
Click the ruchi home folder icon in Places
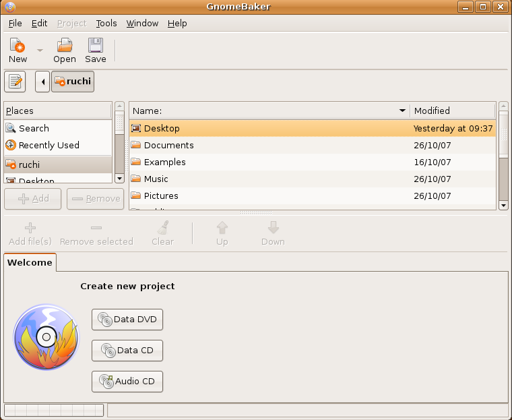[11, 164]
